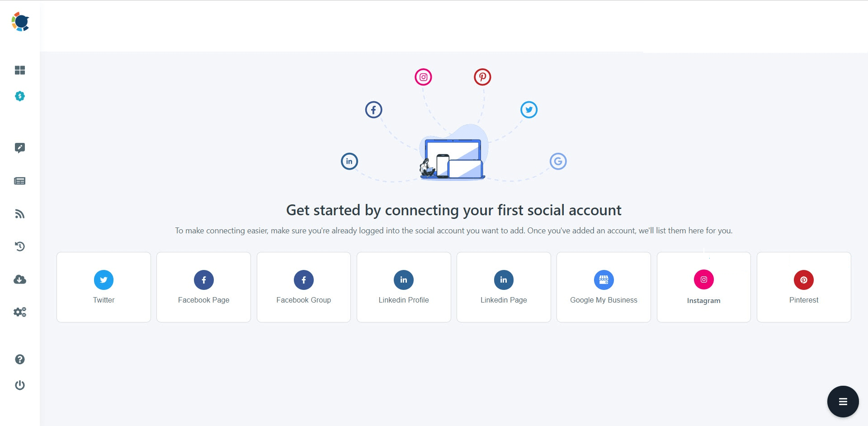Connect a Facebook Group
This screenshot has height=426, width=868.
[303, 287]
